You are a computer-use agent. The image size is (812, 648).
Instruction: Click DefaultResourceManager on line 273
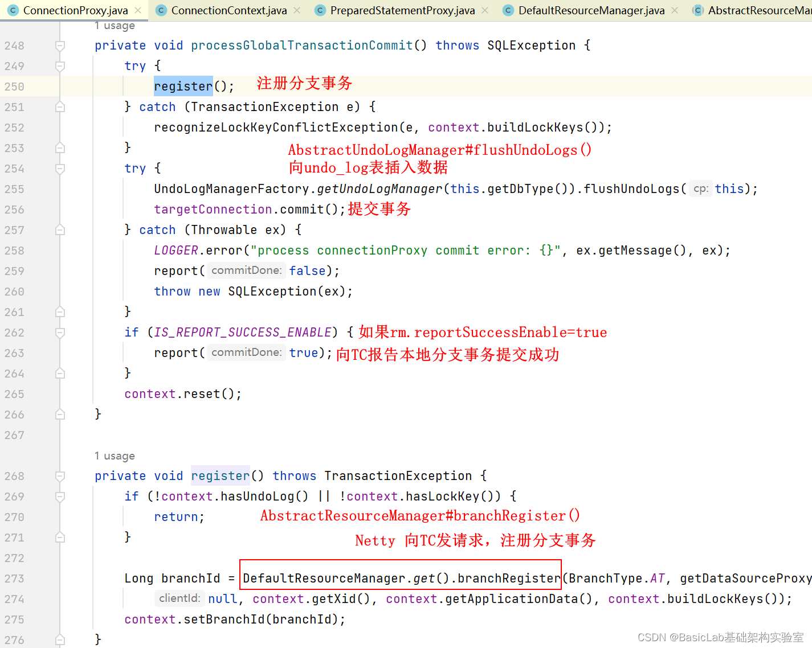pyautogui.click(x=324, y=579)
